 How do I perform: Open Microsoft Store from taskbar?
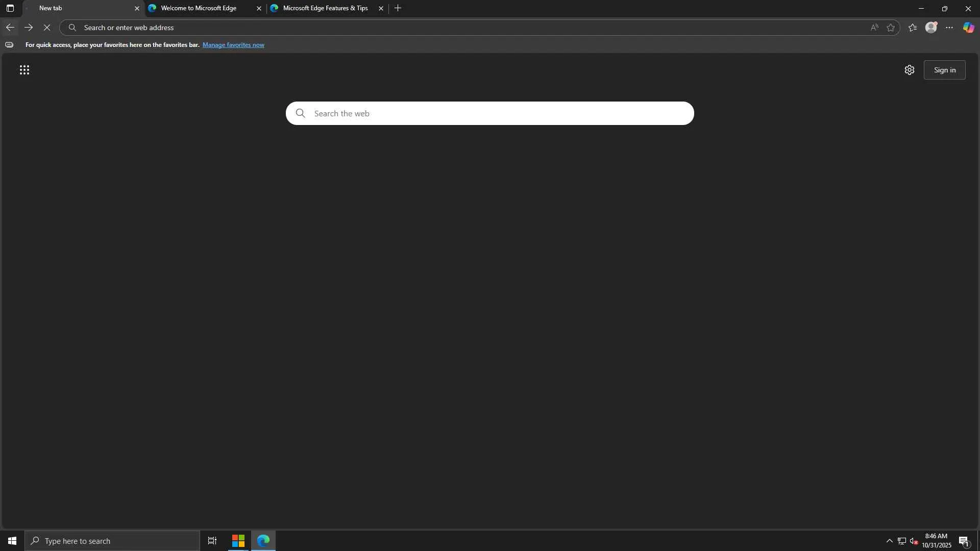pyautogui.click(x=238, y=541)
